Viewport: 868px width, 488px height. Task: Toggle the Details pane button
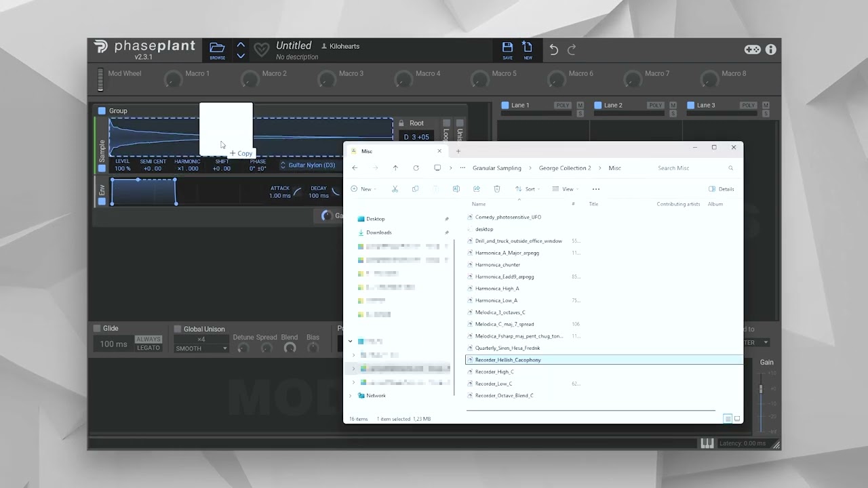point(722,189)
